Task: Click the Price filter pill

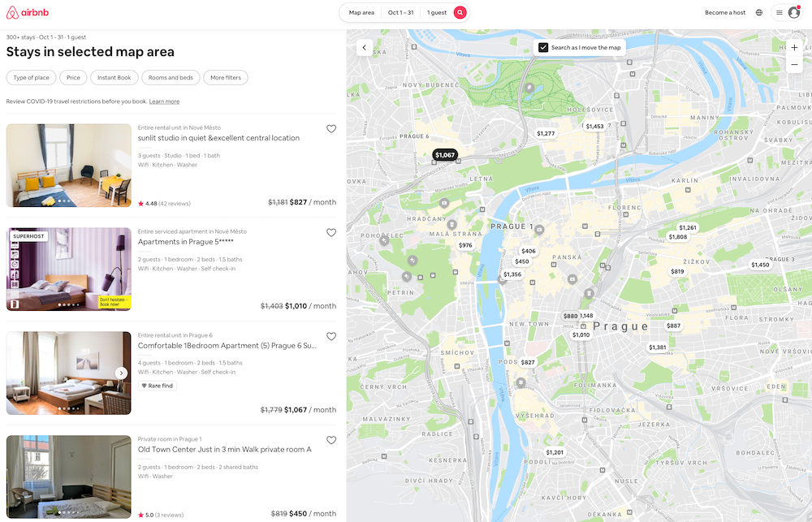Action: (73, 77)
